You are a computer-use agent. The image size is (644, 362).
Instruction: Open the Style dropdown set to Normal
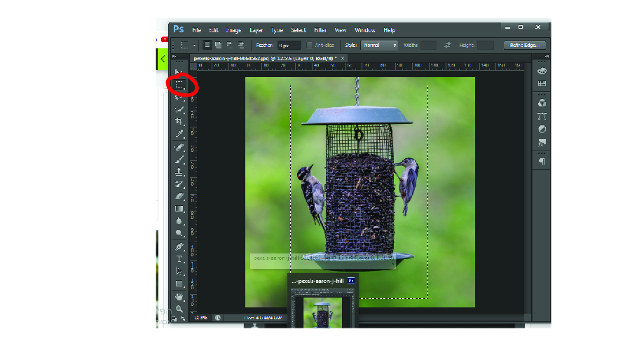(380, 45)
